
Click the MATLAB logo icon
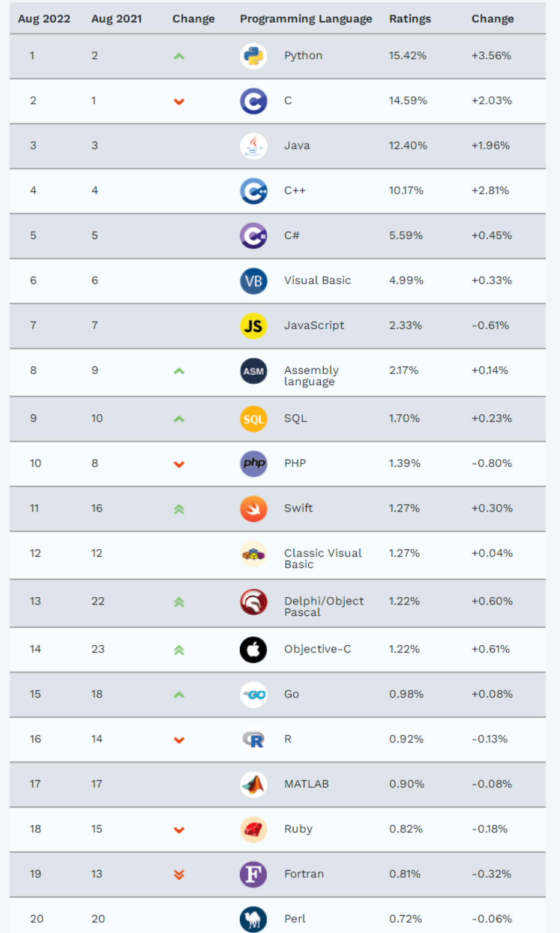(253, 785)
